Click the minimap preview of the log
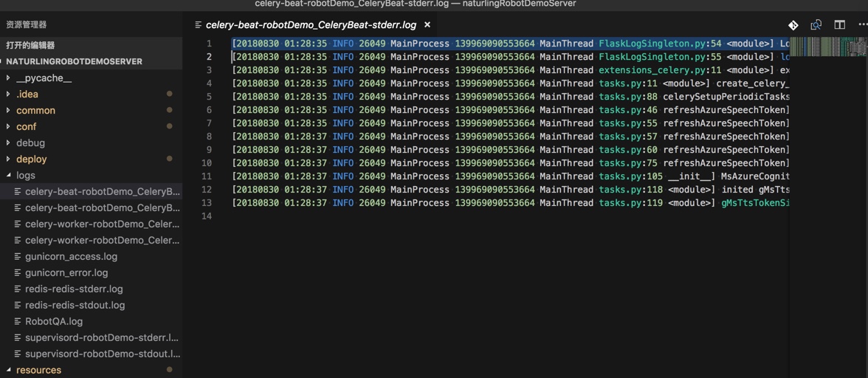This screenshot has width=868, height=378. point(828,47)
